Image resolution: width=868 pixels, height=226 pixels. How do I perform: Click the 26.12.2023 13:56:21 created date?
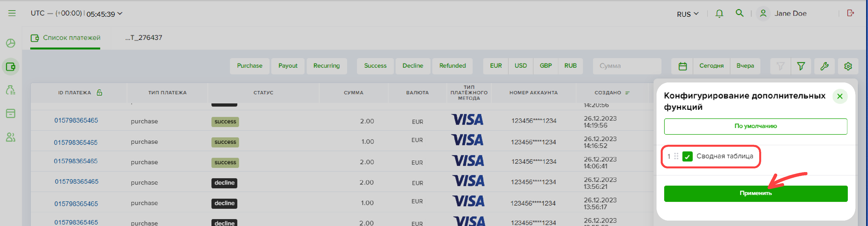click(x=600, y=183)
